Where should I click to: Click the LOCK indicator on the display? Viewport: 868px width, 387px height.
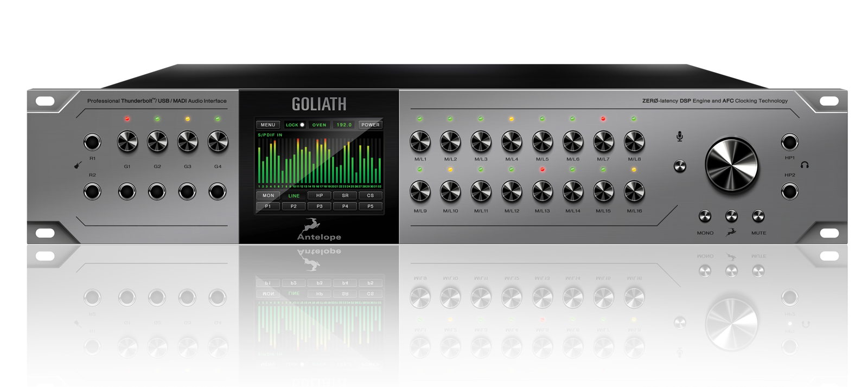[295, 125]
